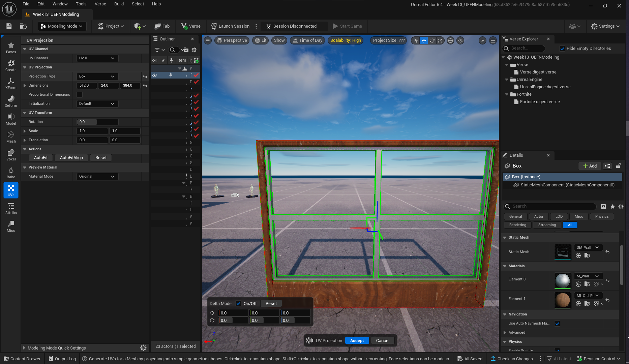
Task: Open Modeling Mode Quick Settings gear
Action: click(143, 348)
